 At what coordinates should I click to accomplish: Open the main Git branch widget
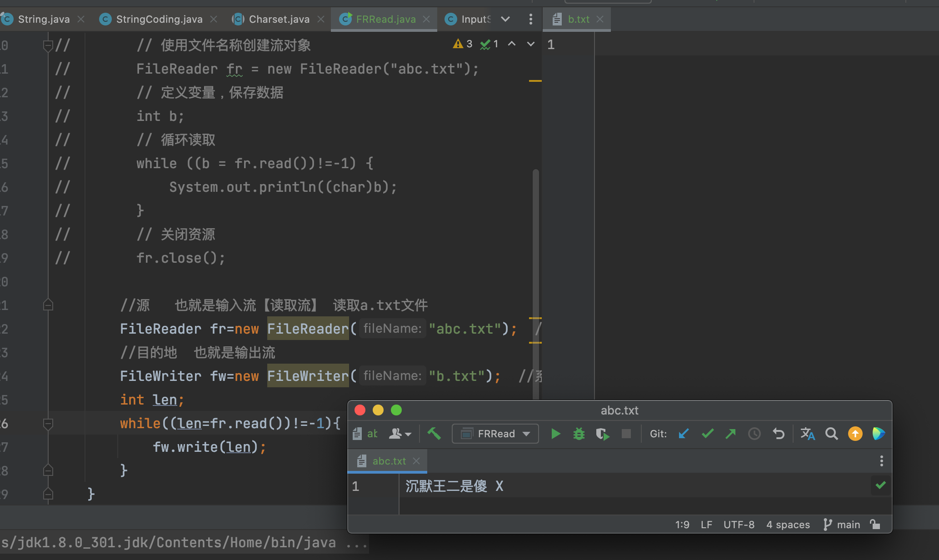click(842, 525)
